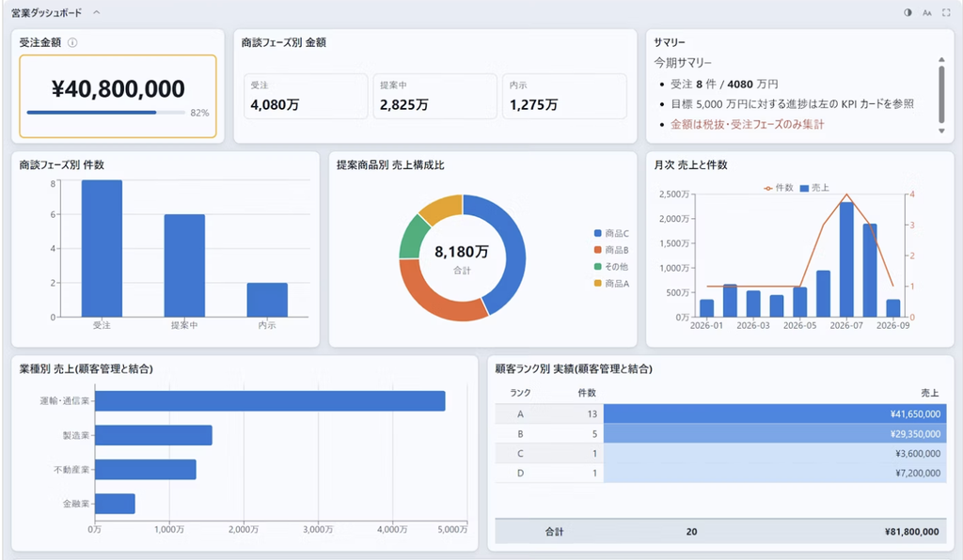The image size is (963, 560).
Task: Toggle the 売上 bar legend item
Action: coord(814,188)
